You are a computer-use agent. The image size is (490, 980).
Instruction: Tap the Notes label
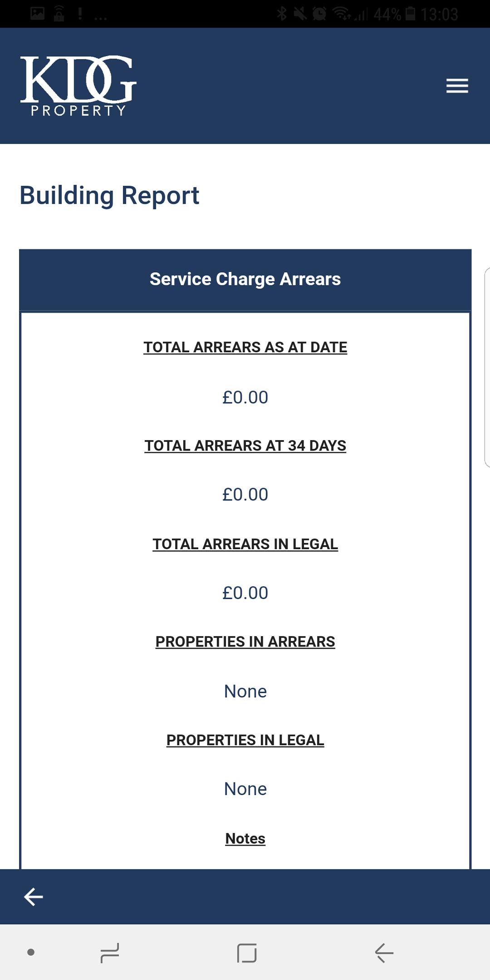coord(245,839)
